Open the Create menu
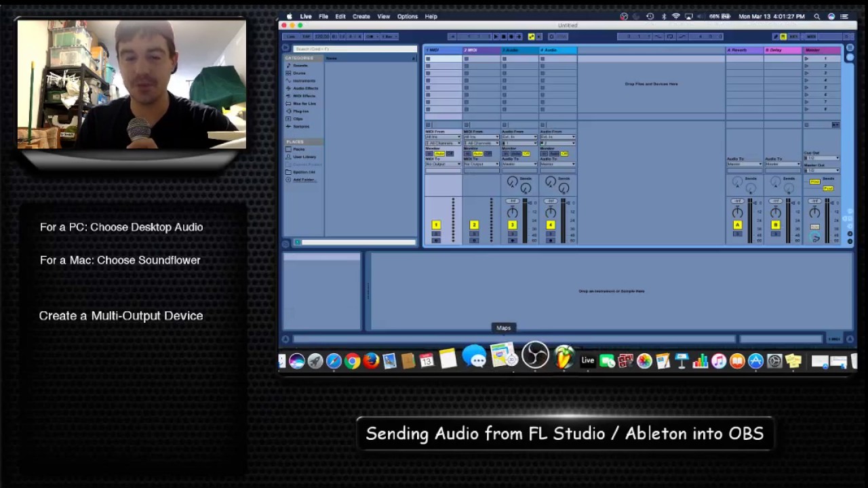Viewport: 868px width, 488px height. pos(361,16)
